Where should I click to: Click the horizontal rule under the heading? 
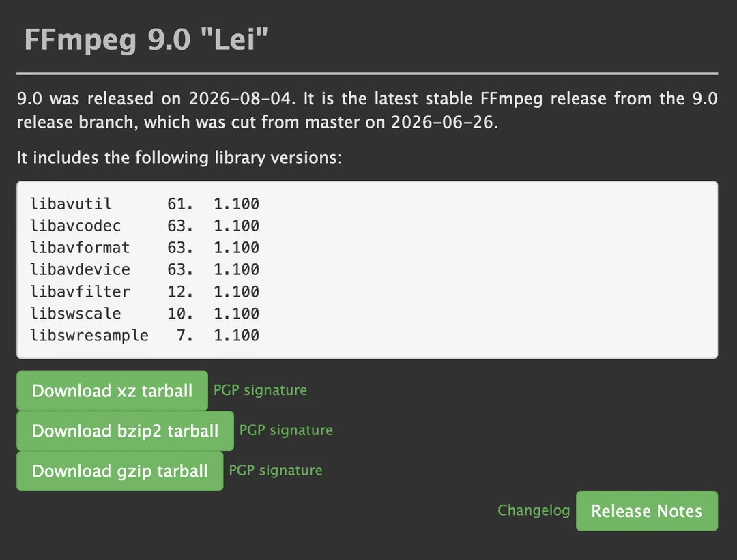[x=367, y=73]
